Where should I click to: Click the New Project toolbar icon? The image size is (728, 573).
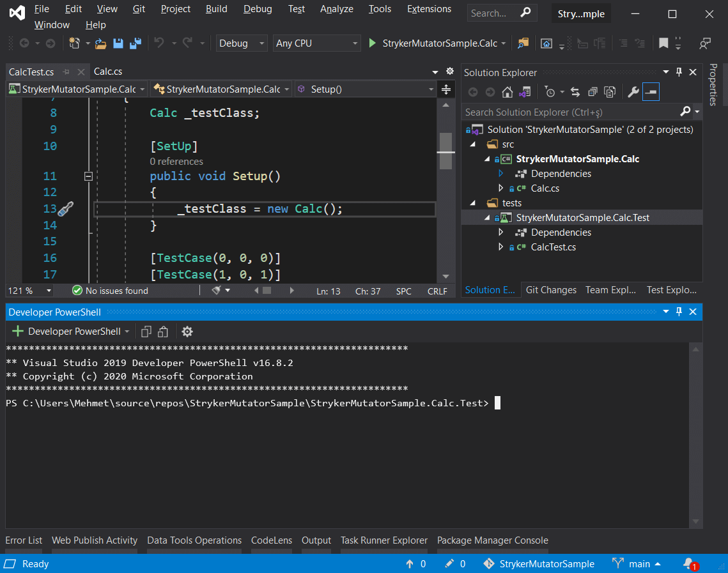(x=74, y=43)
